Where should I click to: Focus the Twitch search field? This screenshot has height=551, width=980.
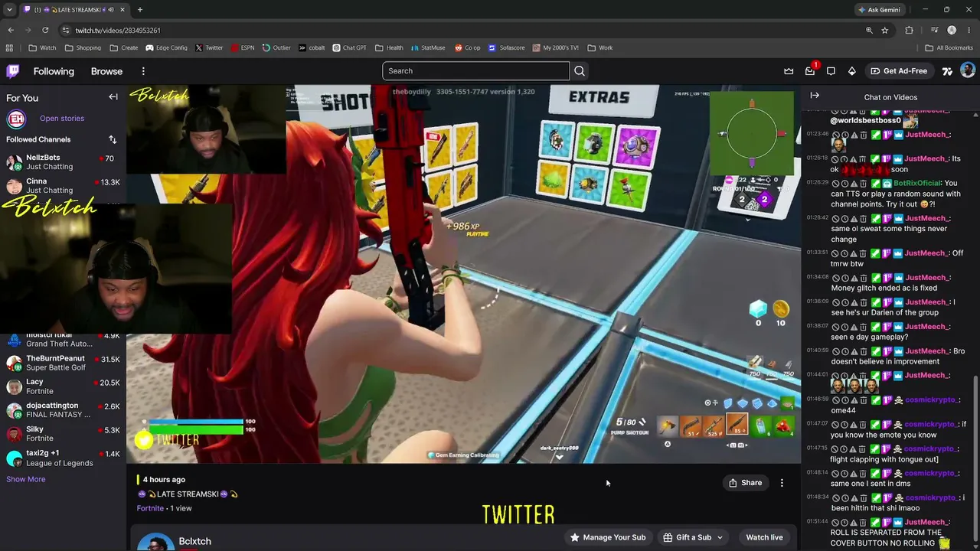click(x=475, y=71)
